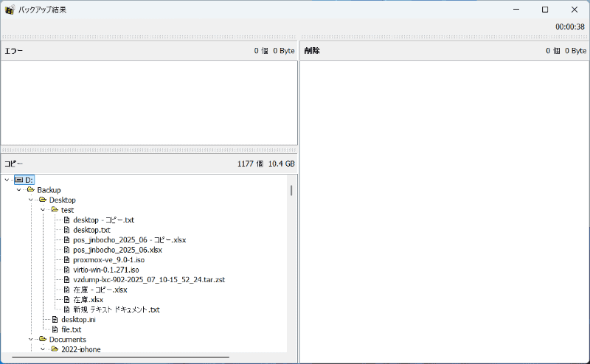Screen dimensions: 590x364
Task: Click the elapsed time 00:00:38
Action: pyautogui.click(x=570, y=27)
